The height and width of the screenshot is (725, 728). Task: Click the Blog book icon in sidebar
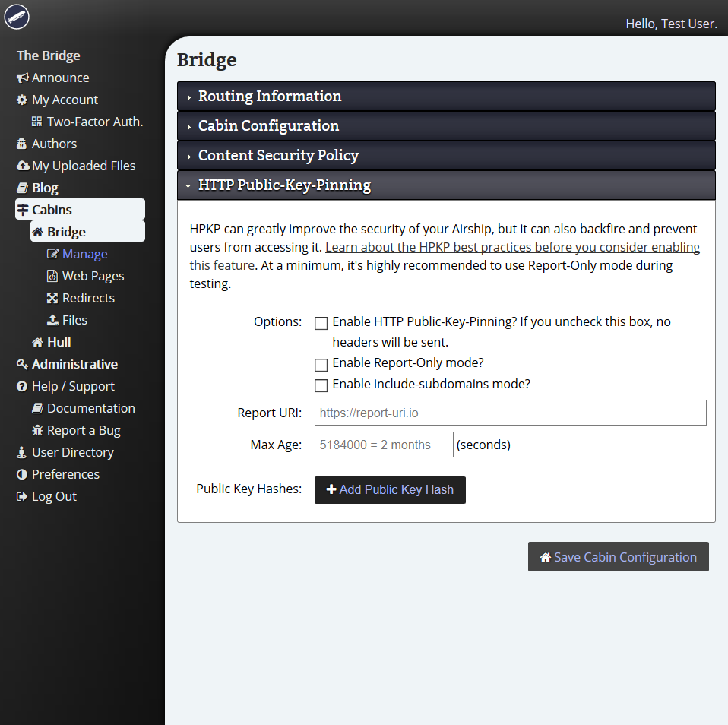(x=21, y=188)
